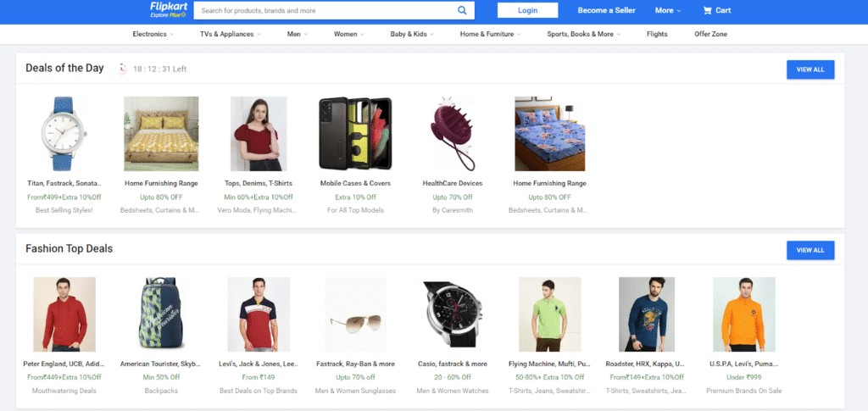Viewport: 868px width, 411px height.
Task: Click Tops, Denims, T-Shirts deal title
Action: pyautogui.click(x=259, y=183)
